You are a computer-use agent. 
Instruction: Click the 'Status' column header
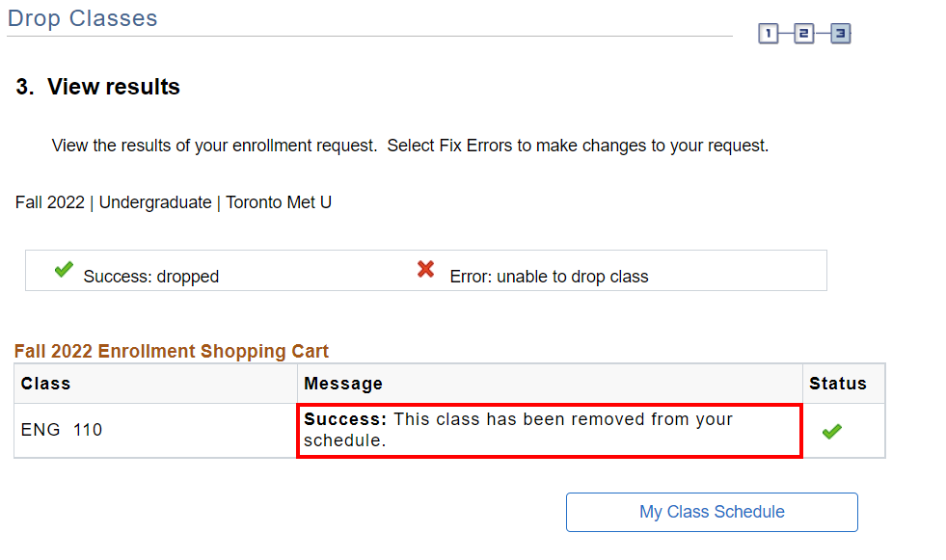[x=838, y=384]
